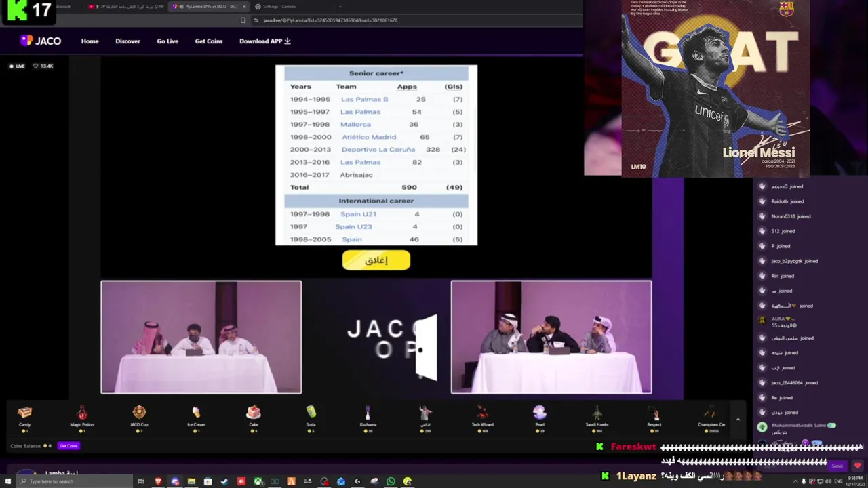The height and width of the screenshot is (488, 868).
Task: Click Las Palmas B link in table
Action: pos(364,99)
